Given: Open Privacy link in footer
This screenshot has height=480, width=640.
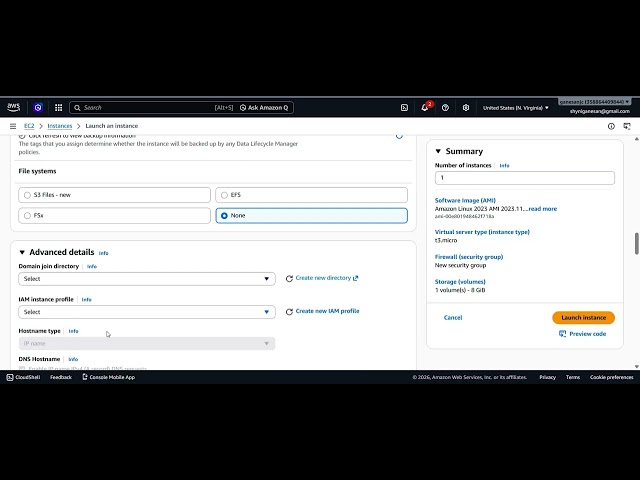Looking at the screenshot, I should (x=547, y=377).
